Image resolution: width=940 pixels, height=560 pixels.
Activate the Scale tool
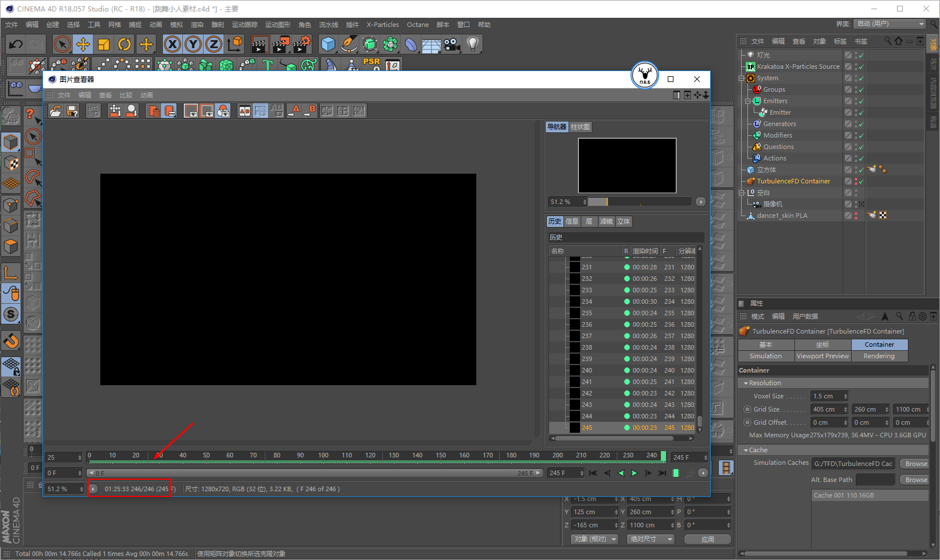click(x=104, y=44)
